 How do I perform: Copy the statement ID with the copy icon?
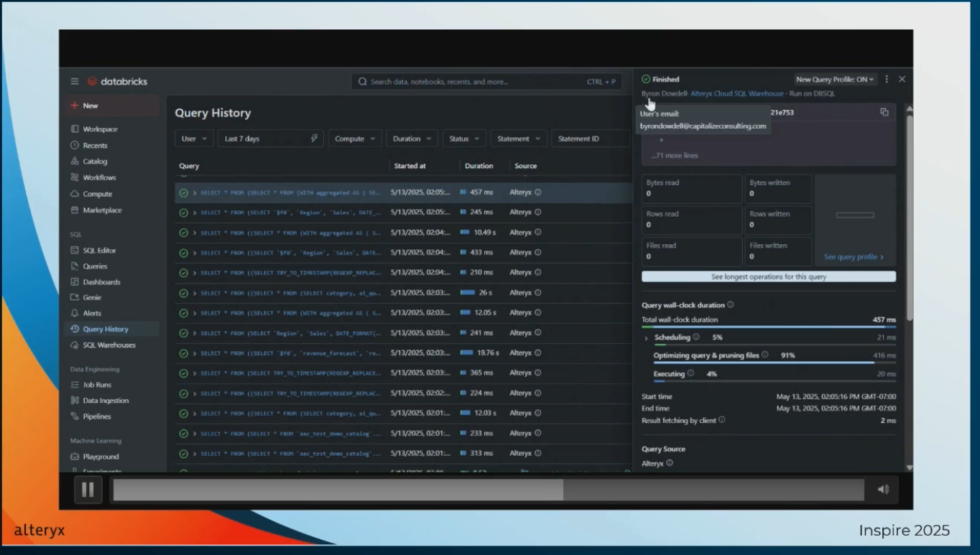point(884,112)
